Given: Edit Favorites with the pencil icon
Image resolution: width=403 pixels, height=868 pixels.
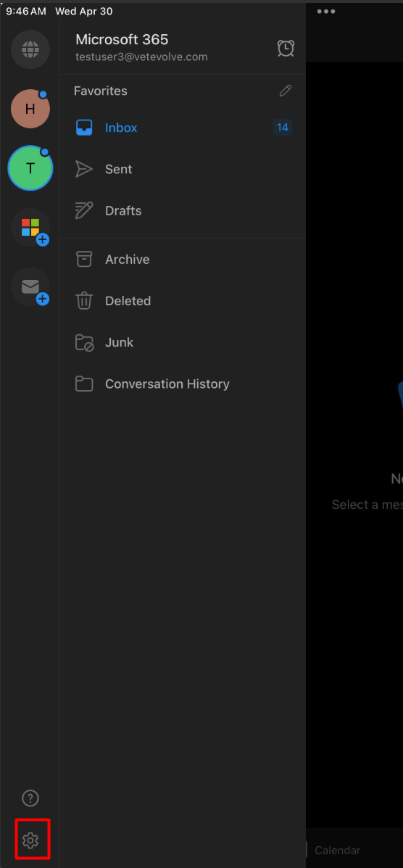Looking at the screenshot, I should click(286, 91).
